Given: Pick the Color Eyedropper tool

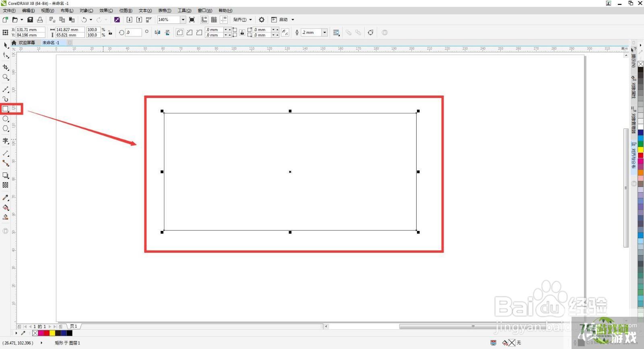Looking at the screenshot, I should click(x=6, y=197).
